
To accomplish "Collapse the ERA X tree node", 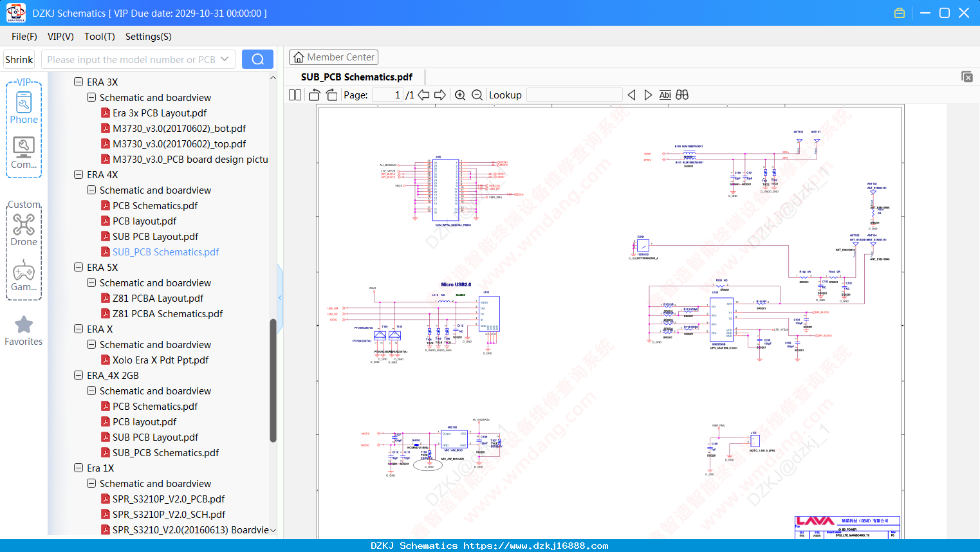I will click(x=79, y=329).
